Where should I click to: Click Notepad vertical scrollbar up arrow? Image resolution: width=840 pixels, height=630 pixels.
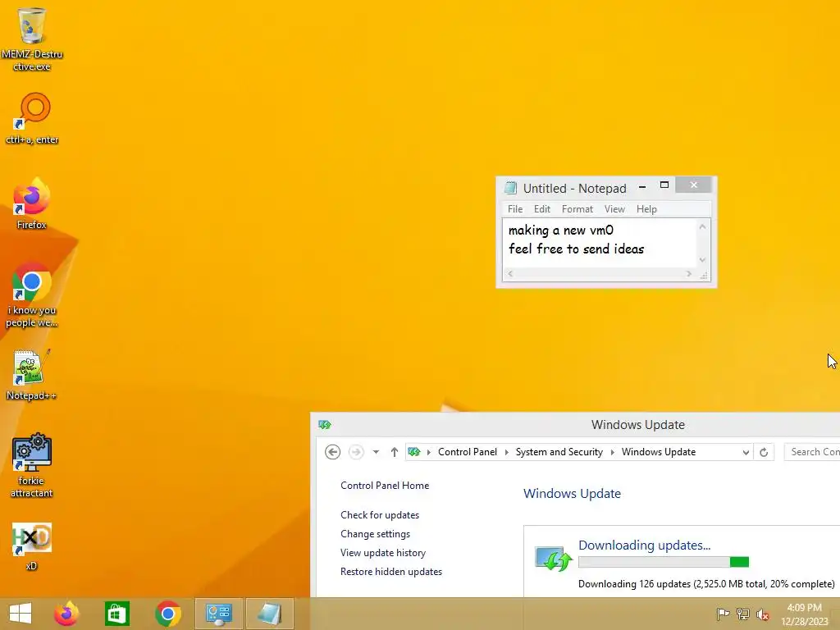pos(702,226)
